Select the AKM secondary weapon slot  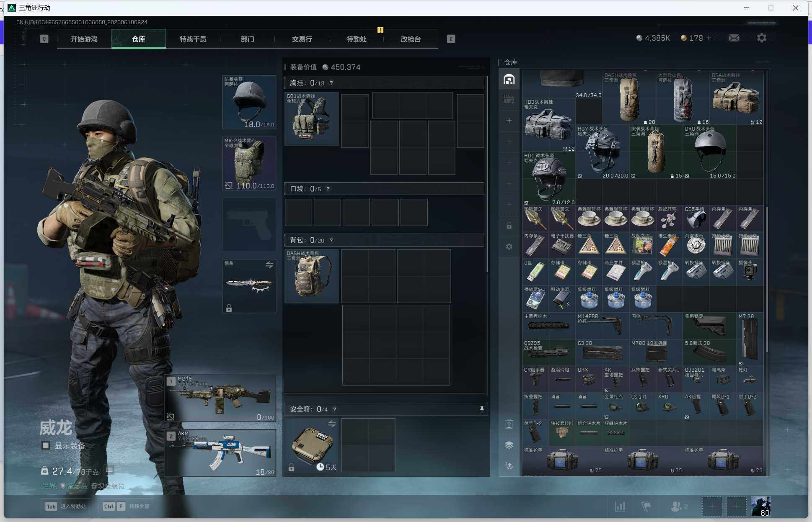(x=220, y=453)
